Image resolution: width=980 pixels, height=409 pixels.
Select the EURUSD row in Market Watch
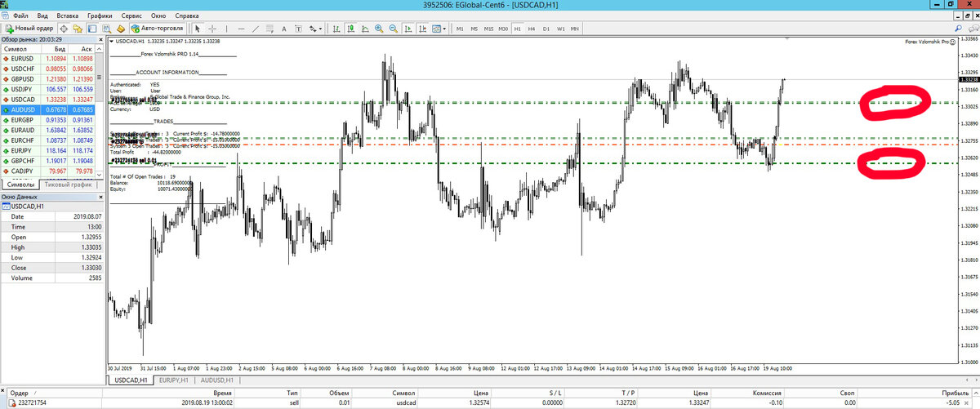48,59
